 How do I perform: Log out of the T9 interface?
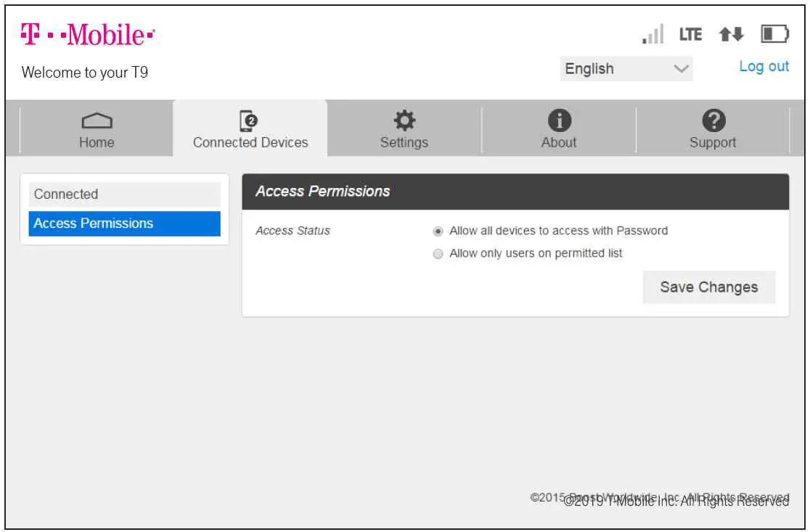tap(764, 66)
